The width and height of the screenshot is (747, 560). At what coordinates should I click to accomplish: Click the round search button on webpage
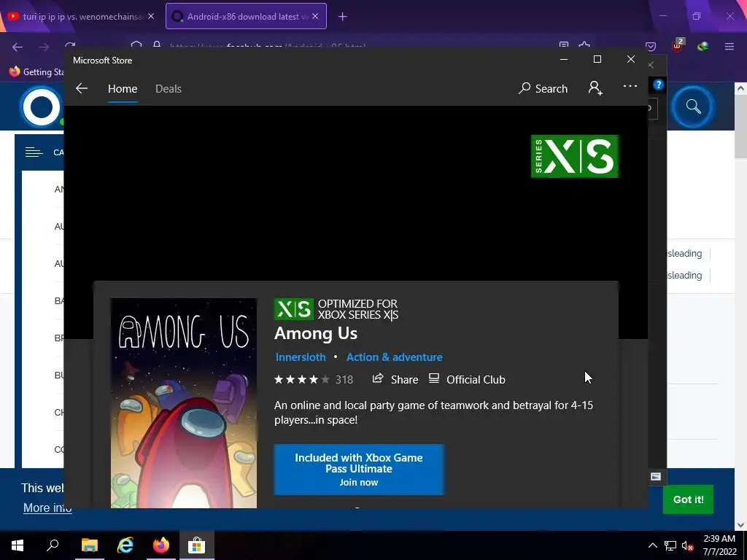pos(693,106)
